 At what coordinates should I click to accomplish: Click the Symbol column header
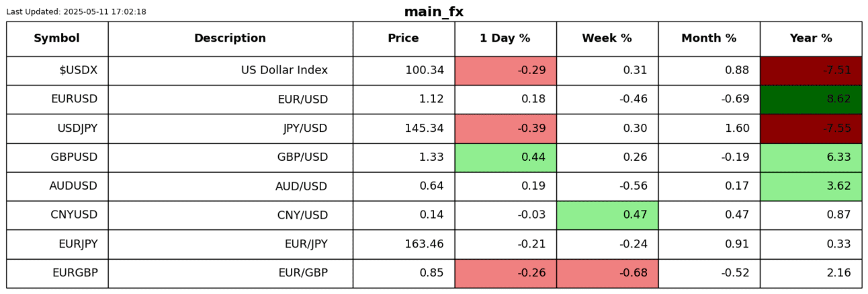point(57,38)
